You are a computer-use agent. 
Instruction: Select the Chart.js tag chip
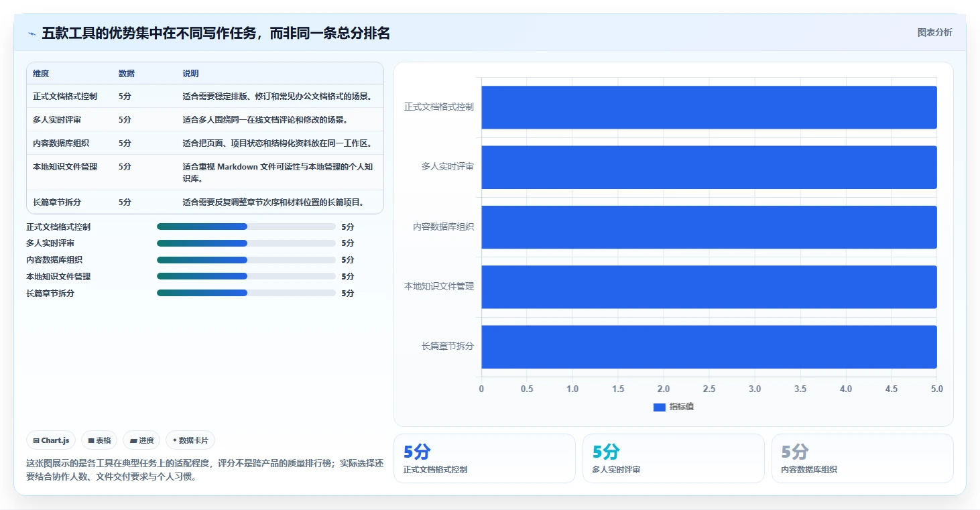tap(51, 440)
